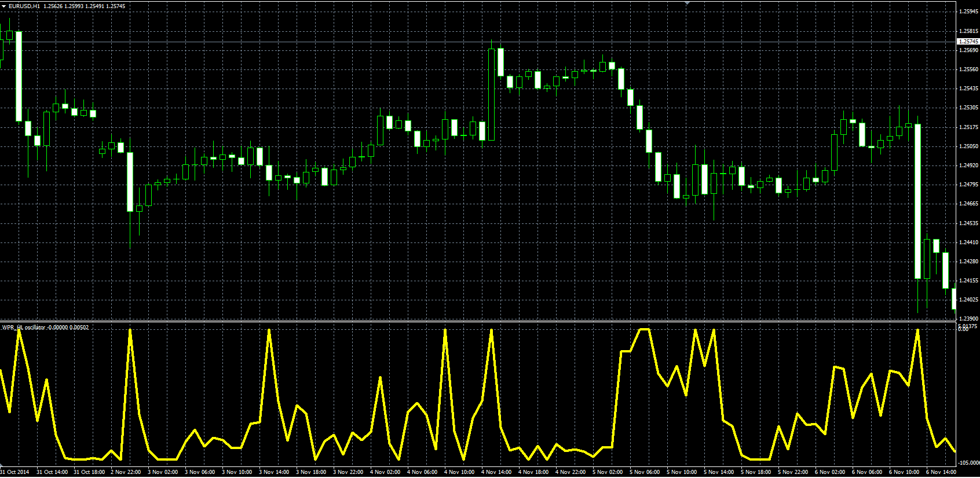The image size is (980, 478).
Task: Click price scale value 1.24795
Action: (968, 185)
